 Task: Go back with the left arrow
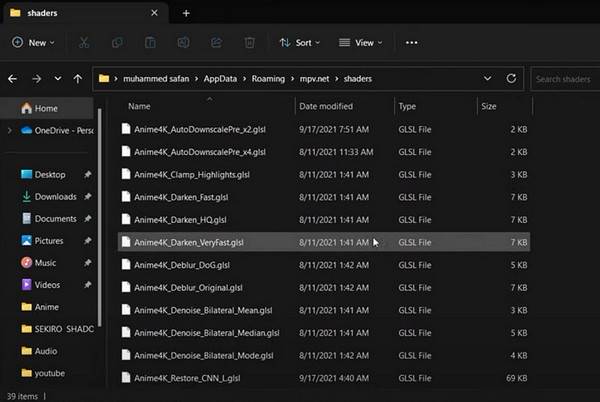pos(13,79)
